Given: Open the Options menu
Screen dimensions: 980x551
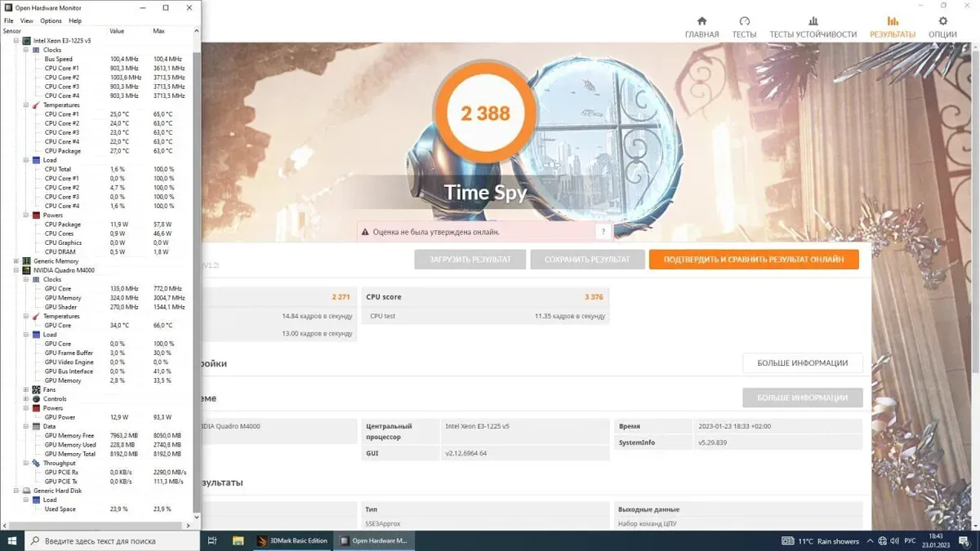Looking at the screenshot, I should click(51, 20).
